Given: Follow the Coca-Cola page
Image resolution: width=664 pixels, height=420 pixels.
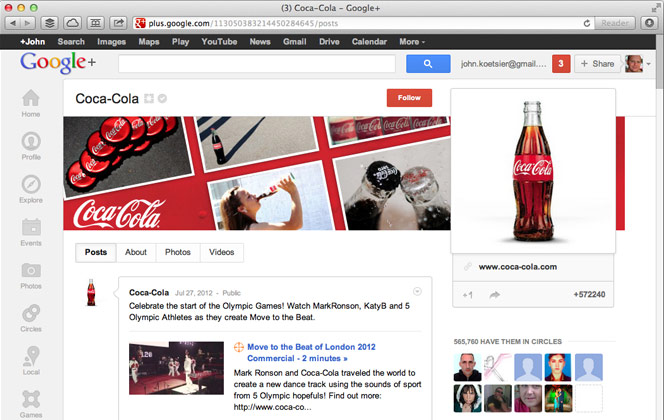Looking at the screenshot, I should 409,98.
